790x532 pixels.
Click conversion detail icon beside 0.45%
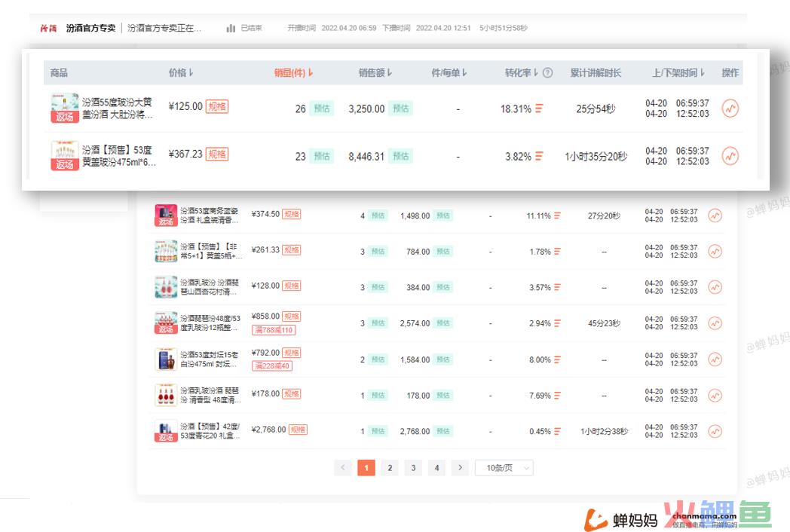[x=557, y=431]
